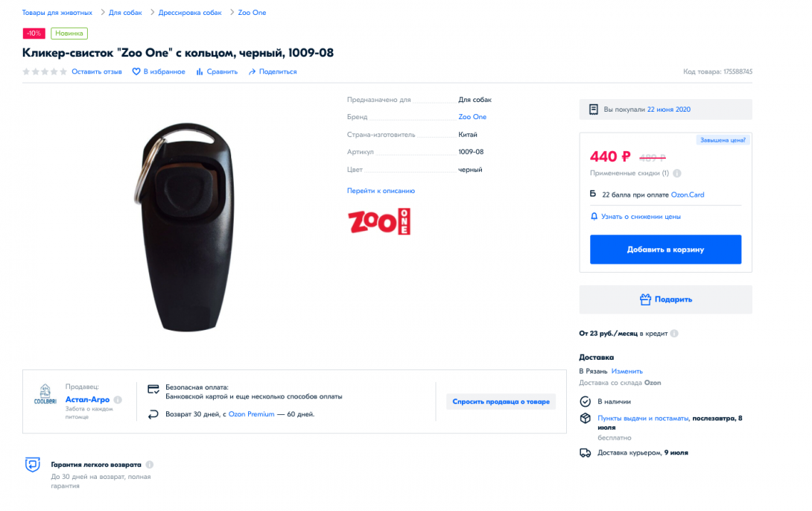Open the 'Товары для животных' breadcrumb
The image size is (812, 511).
57,13
